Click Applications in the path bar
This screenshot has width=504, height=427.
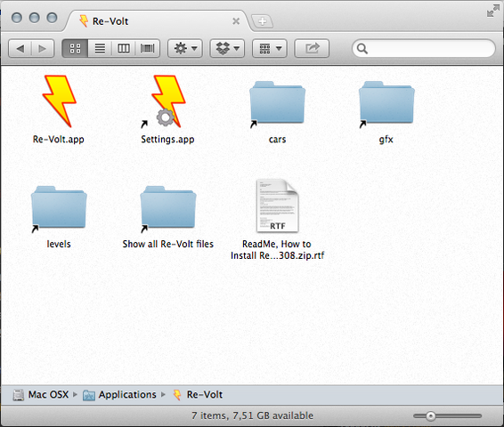pyautogui.click(x=119, y=395)
